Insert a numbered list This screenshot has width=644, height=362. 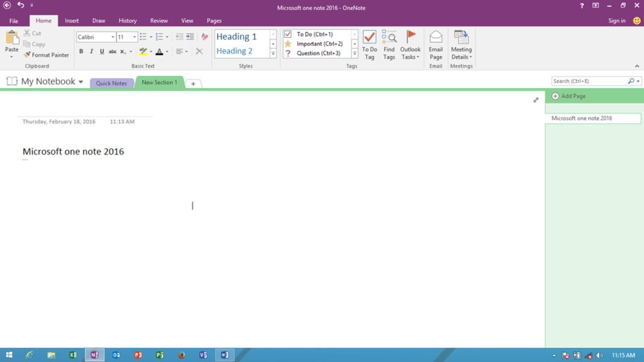tap(159, 37)
